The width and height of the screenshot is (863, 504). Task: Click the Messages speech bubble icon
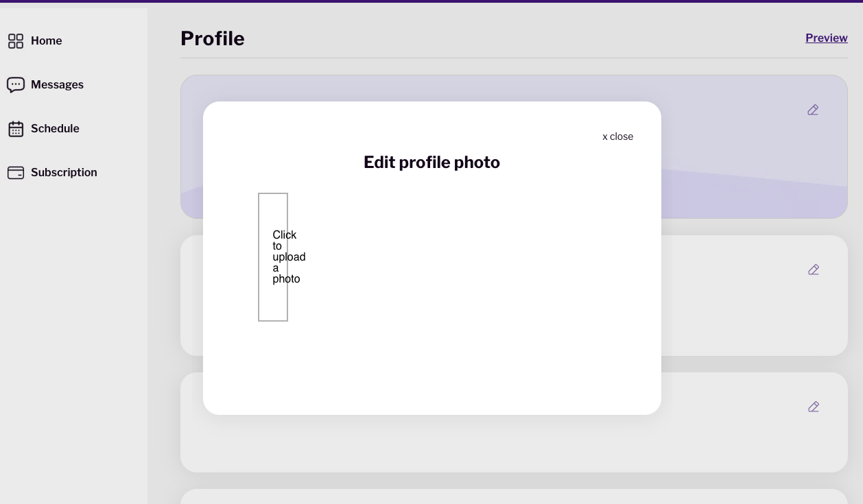(16, 85)
